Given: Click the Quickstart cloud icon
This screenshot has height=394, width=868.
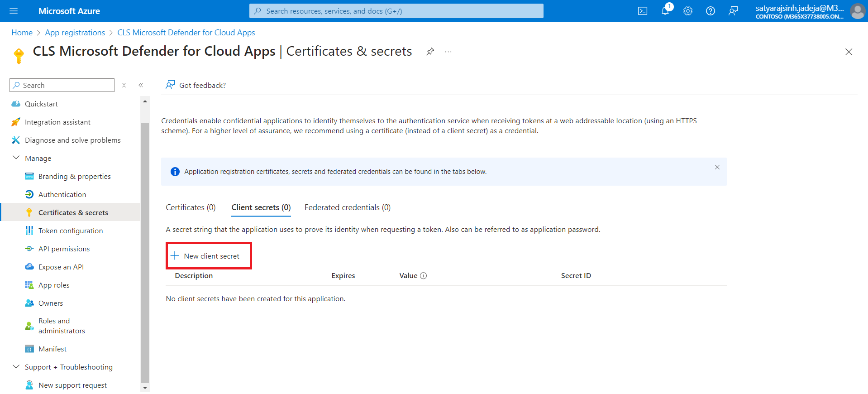Looking at the screenshot, I should point(16,104).
